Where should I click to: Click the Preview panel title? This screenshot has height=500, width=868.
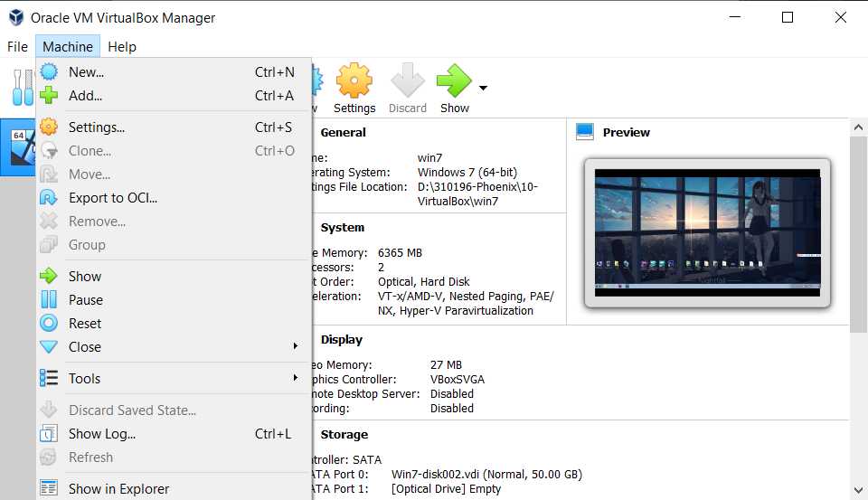(626, 132)
